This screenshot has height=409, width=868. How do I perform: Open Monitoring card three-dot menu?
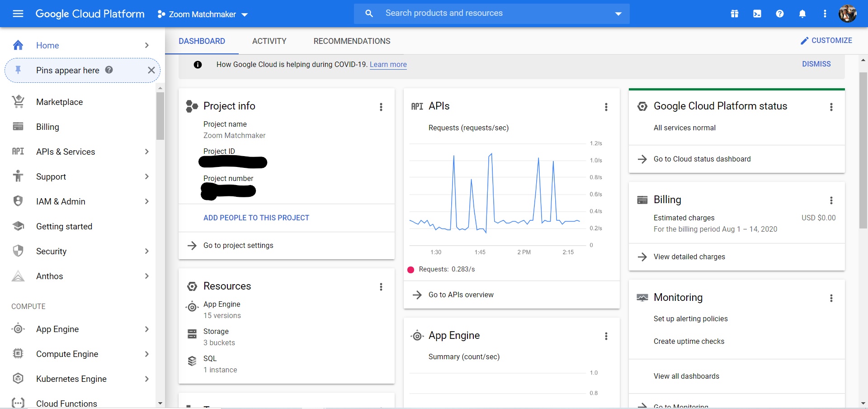(x=831, y=298)
